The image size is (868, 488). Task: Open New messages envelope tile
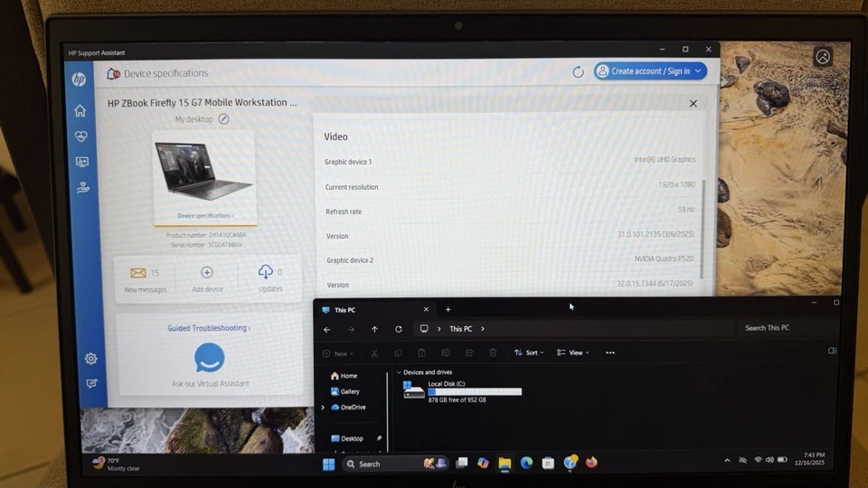tap(145, 278)
